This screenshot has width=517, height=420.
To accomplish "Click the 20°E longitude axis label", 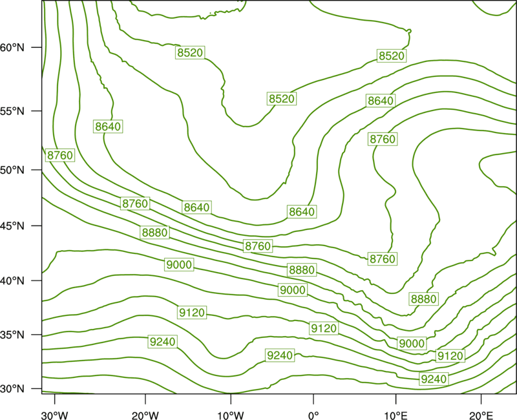I will click(x=481, y=415).
